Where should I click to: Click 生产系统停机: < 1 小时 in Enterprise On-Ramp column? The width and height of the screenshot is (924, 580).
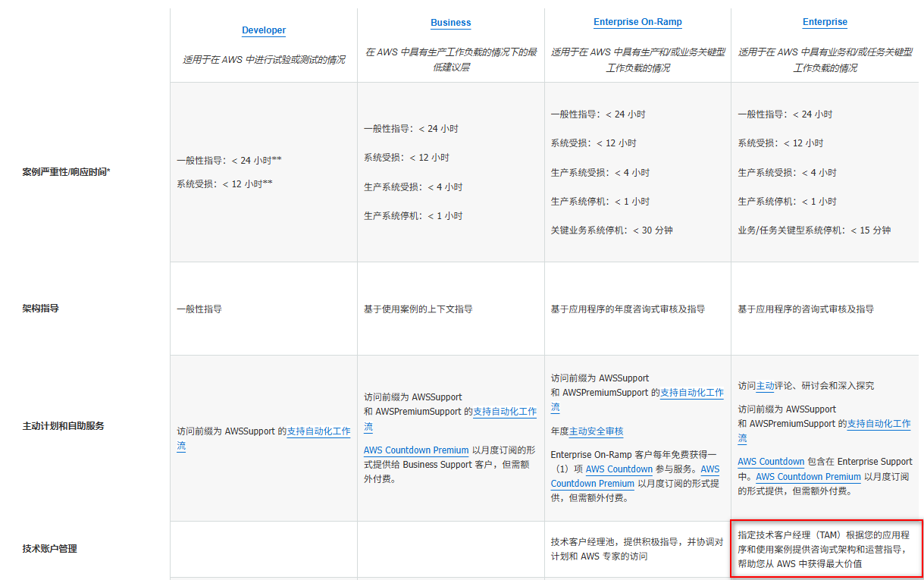point(600,202)
